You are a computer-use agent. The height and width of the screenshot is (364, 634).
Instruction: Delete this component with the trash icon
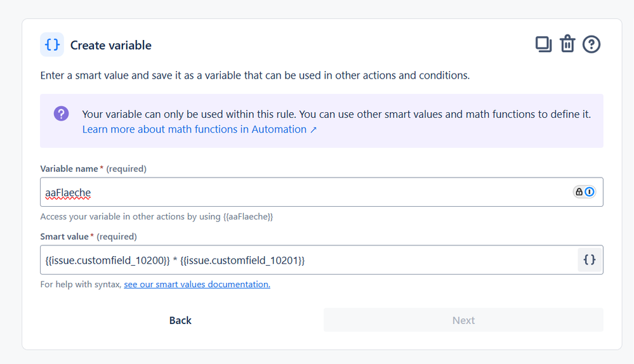point(567,44)
